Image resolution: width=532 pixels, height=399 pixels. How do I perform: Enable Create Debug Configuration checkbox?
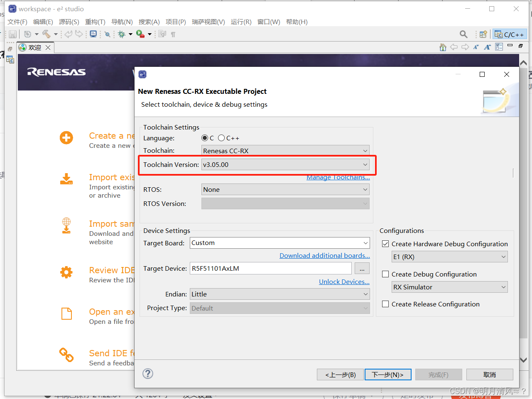point(385,274)
